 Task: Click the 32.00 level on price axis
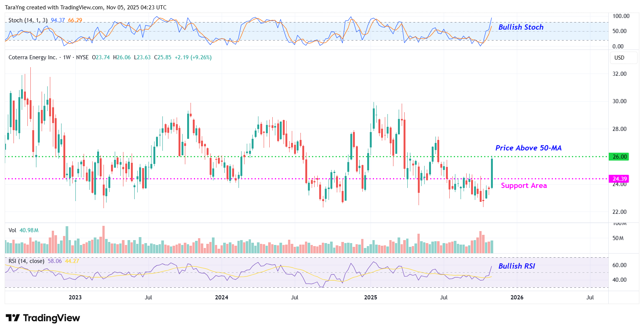[x=619, y=74]
